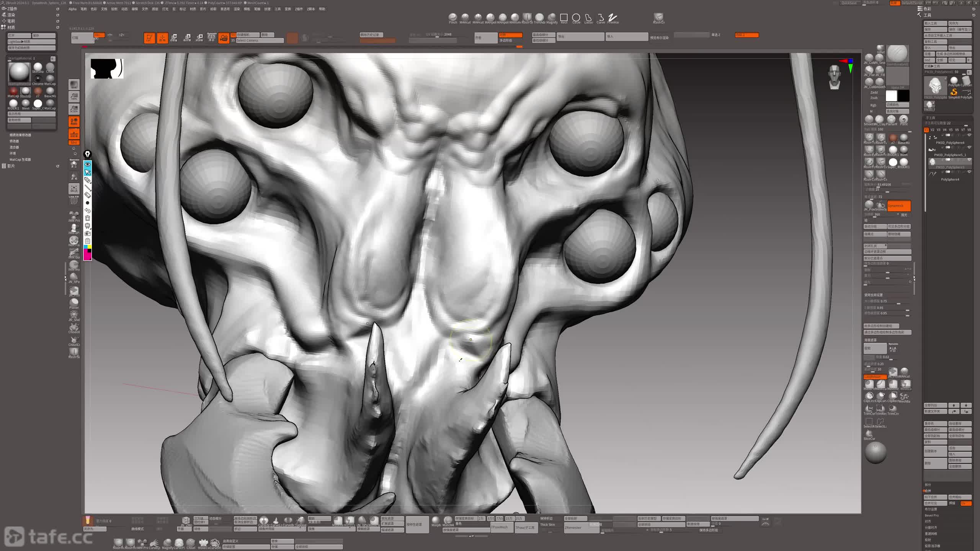
Task: Select the Circle stroke icon
Action: click(x=576, y=18)
